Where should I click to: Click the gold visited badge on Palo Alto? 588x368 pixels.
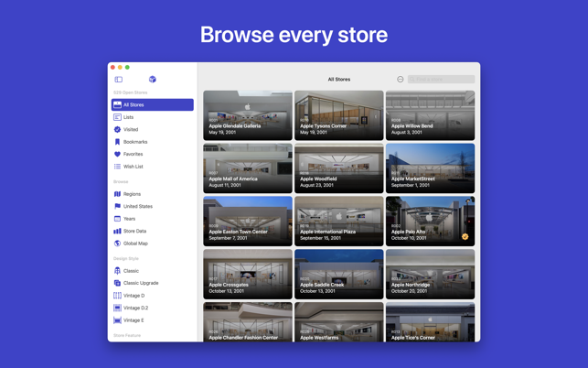pos(465,236)
